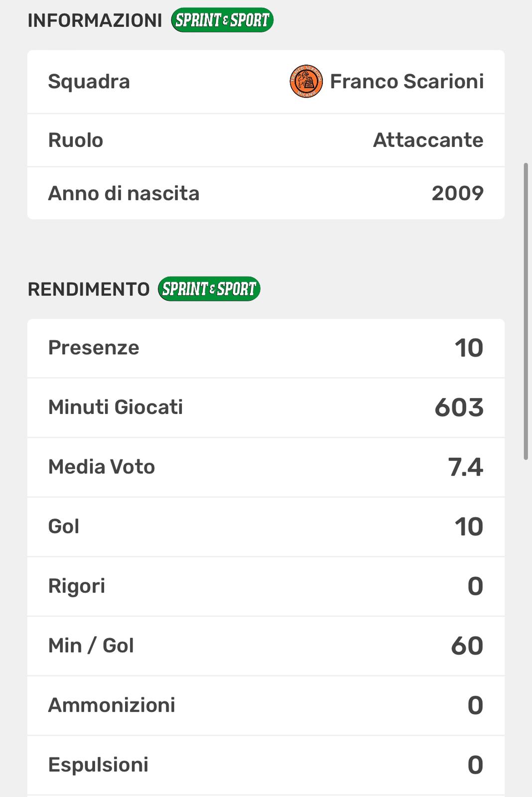
Task: Click the Rigori stat label
Action: point(77,586)
